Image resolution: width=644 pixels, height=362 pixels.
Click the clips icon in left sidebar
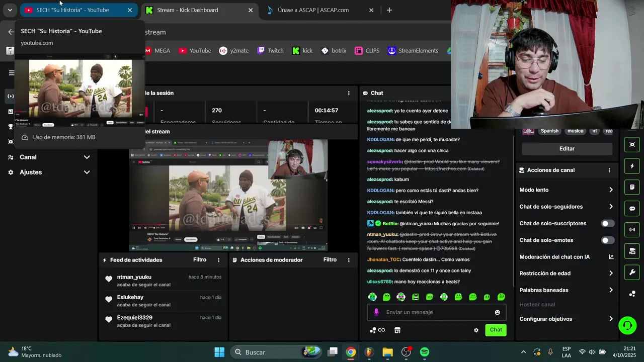[11, 142]
